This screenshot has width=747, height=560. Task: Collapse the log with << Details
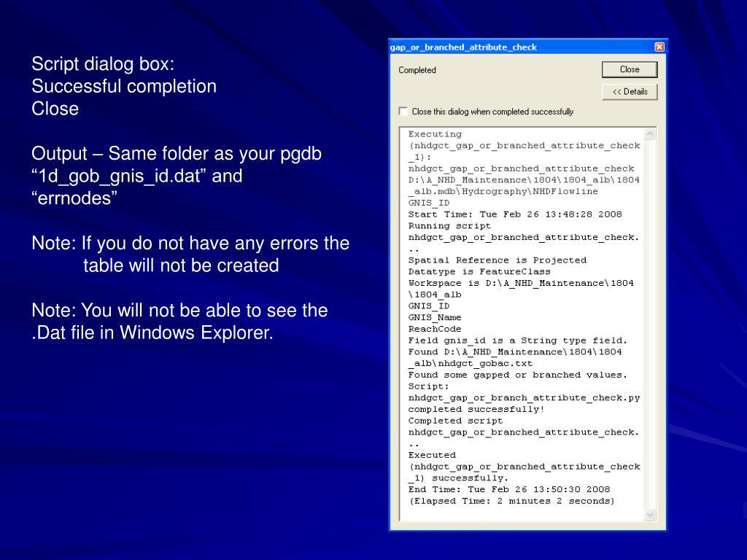point(630,92)
